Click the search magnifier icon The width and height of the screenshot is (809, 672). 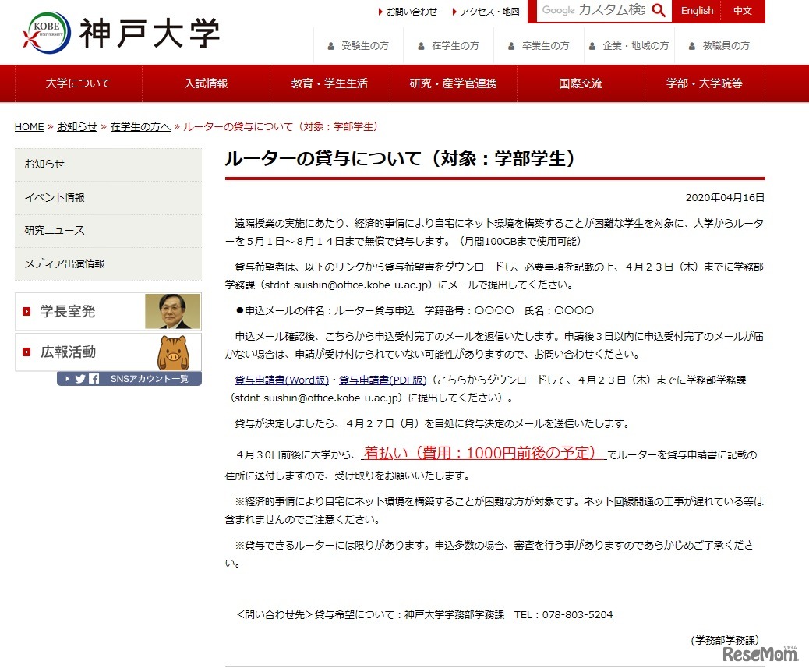point(659,11)
